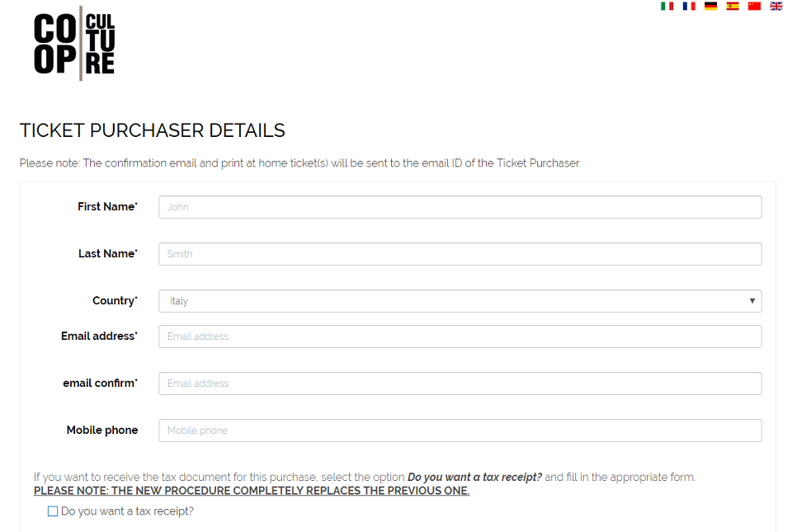Focus the email confirm field
Viewport: 792px width, 532px height.
(x=460, y=384)
